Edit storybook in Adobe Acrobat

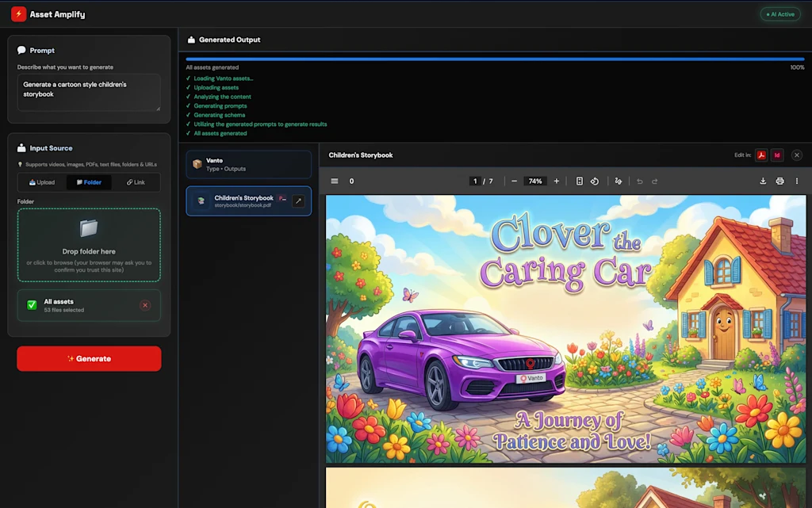coord(761,155)
